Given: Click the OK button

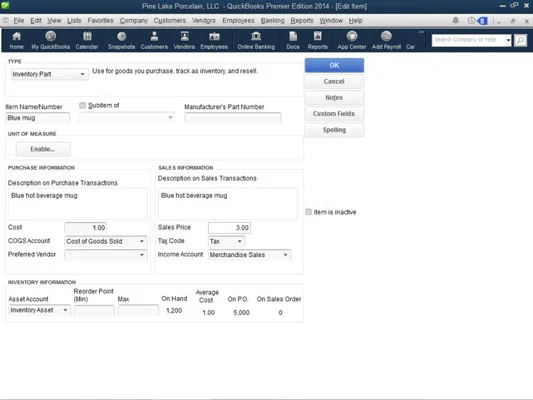Looking at the screenshot, I should (334, 65).
